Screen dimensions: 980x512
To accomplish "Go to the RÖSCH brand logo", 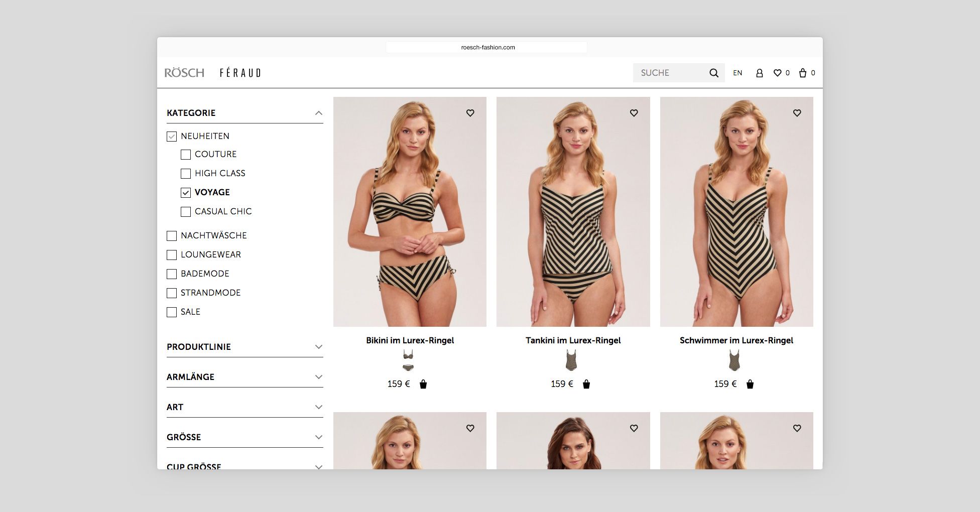I will pos(184,73).
